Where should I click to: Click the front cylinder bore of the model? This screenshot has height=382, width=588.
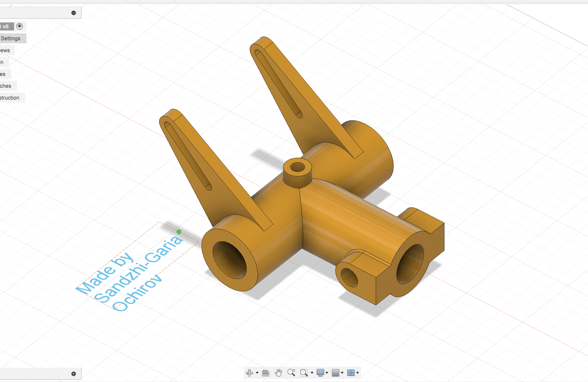click(230, 260)
